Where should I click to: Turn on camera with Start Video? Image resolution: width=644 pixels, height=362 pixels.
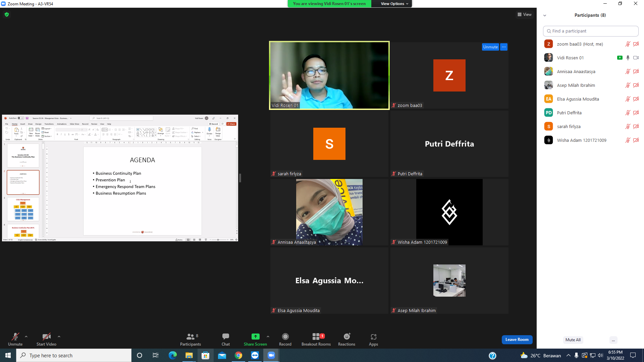(x=46, y=339)
